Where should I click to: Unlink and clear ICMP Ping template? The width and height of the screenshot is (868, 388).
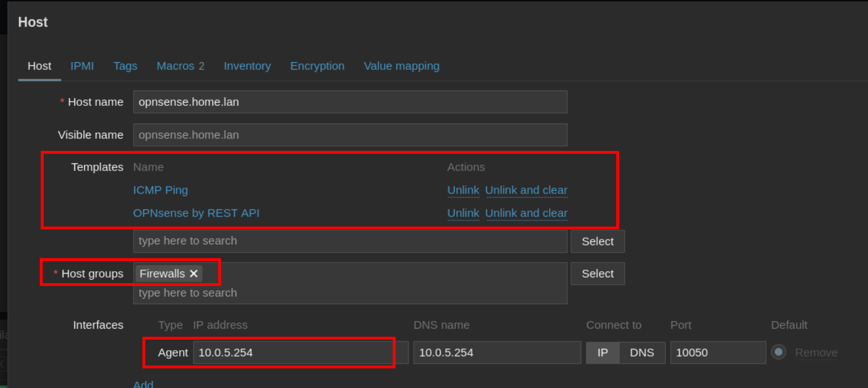coord(526,190)
